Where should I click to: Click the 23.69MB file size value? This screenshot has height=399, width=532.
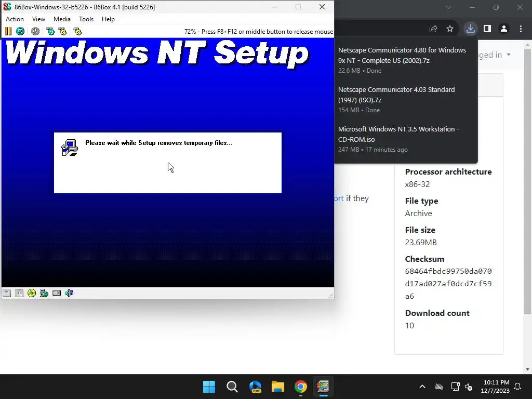point(421,242)
